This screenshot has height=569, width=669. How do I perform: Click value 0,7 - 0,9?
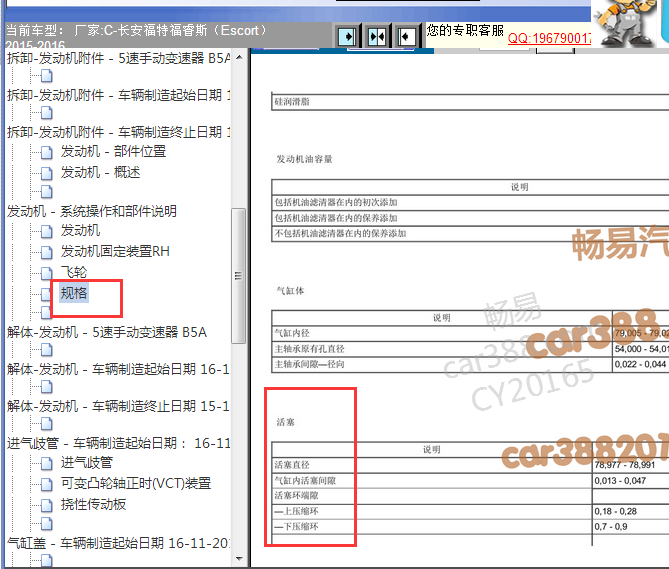tap(611, 526)
